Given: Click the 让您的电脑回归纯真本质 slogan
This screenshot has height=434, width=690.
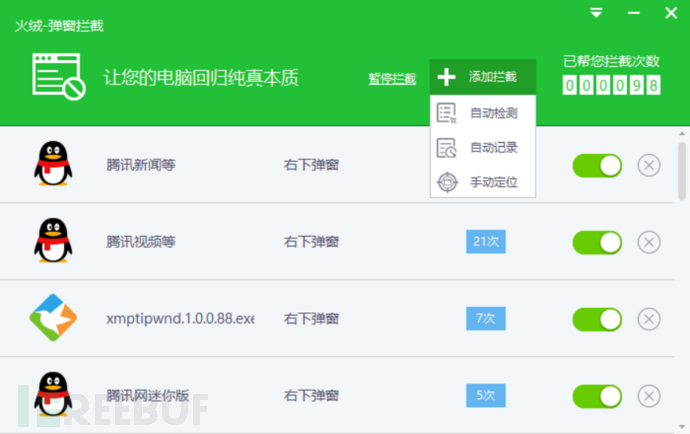Looking at the screenshot, I should (x=201, y=78).
